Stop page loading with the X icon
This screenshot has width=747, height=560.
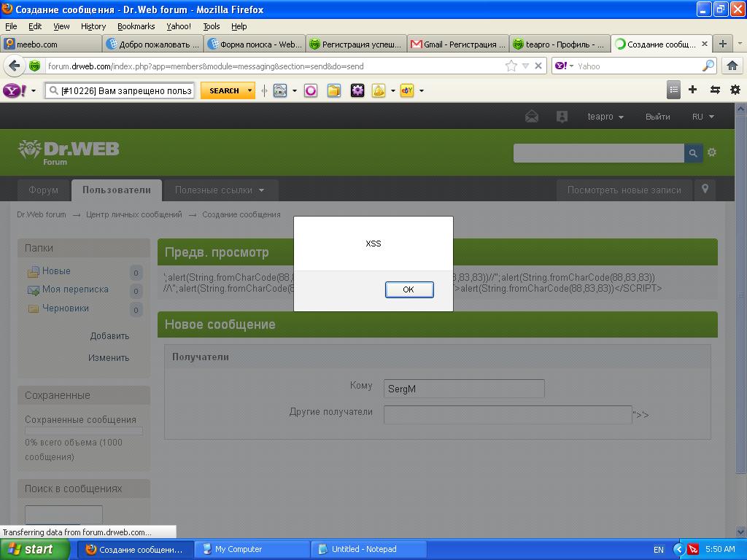[x=538, y=66]
